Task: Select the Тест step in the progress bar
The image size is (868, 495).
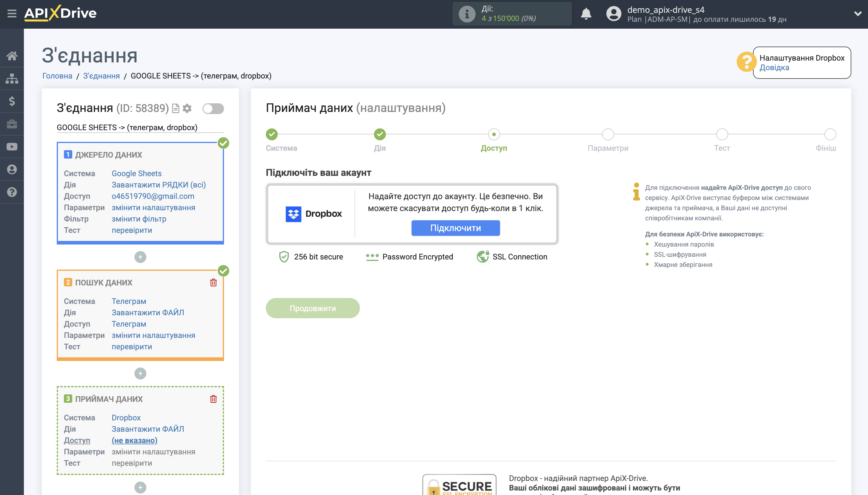Action: coord(722,134)
